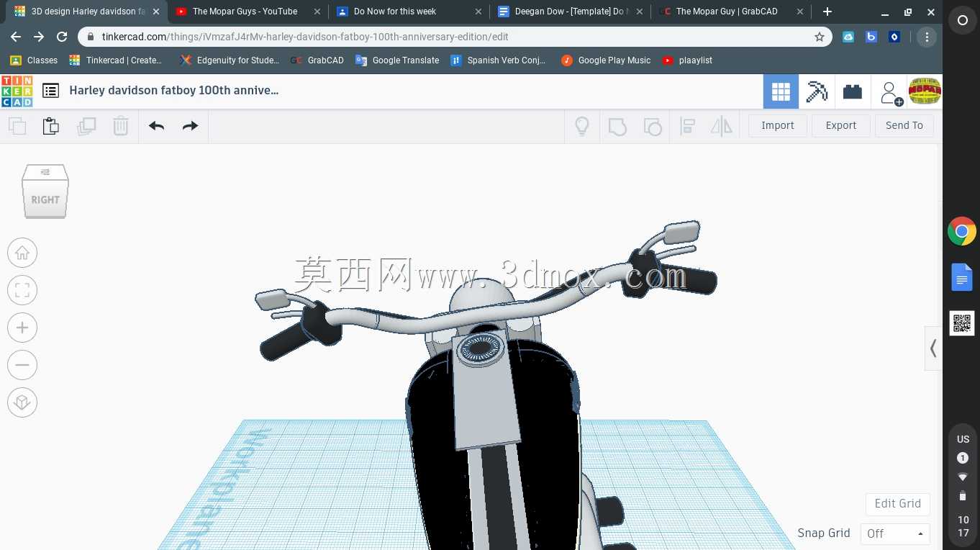
Task: Open Blocks pickaxe mode
Action: coord(817,91)
